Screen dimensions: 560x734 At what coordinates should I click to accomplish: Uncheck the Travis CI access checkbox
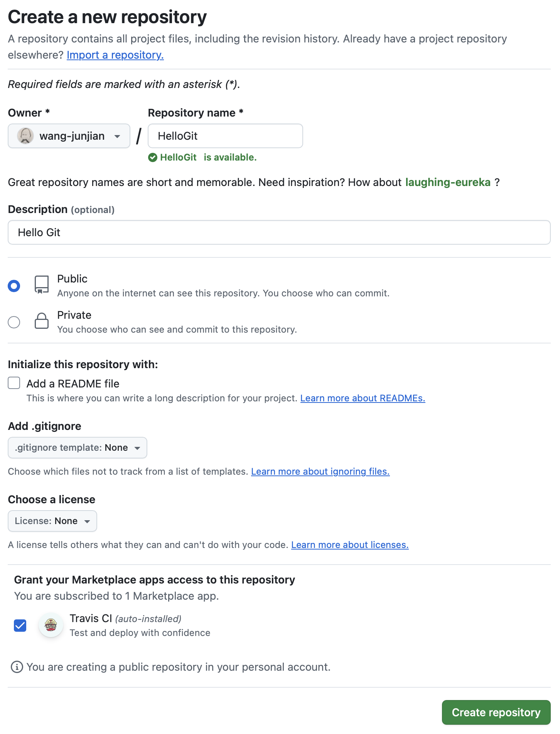[x=20, y=625]
